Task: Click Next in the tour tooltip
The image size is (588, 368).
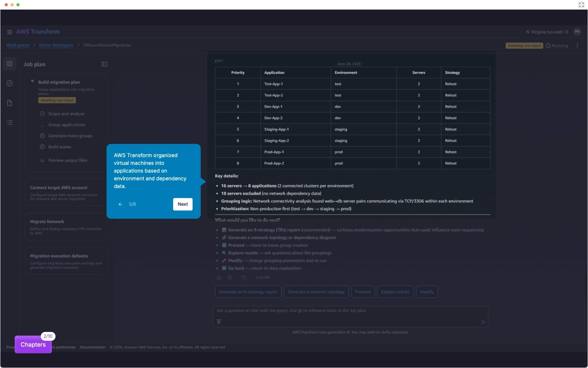Action: [x=183, y=204]
